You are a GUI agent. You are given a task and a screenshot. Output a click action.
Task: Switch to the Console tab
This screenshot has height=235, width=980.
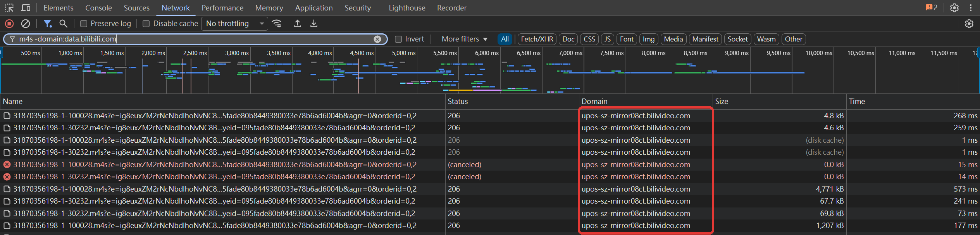point(98,8)
